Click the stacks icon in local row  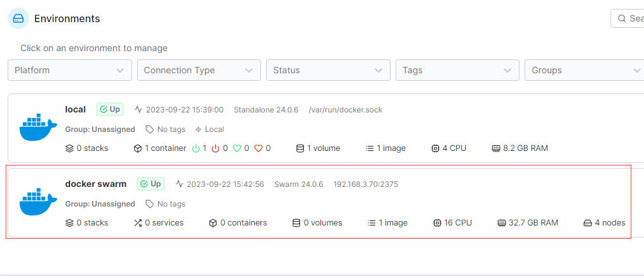point(70,148)
